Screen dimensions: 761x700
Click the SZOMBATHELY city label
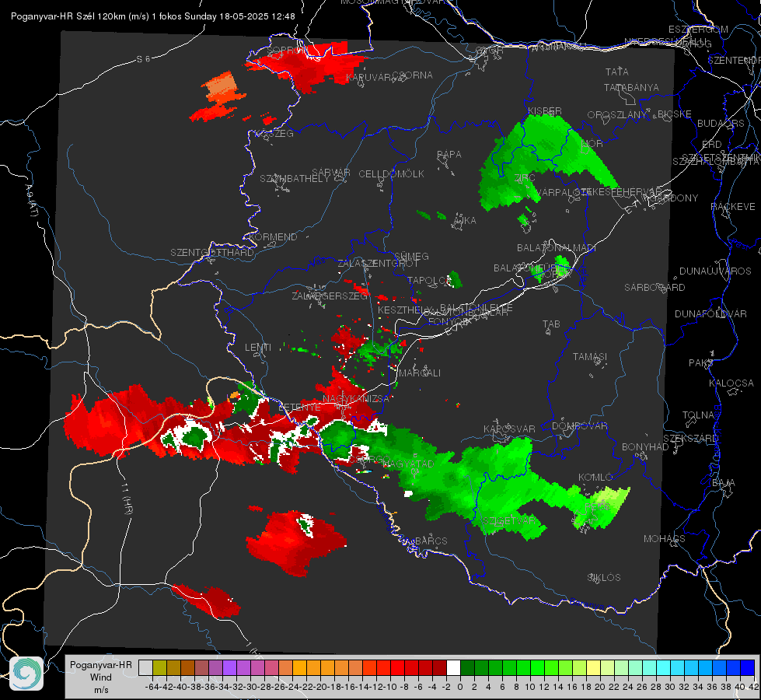[295, 179]
